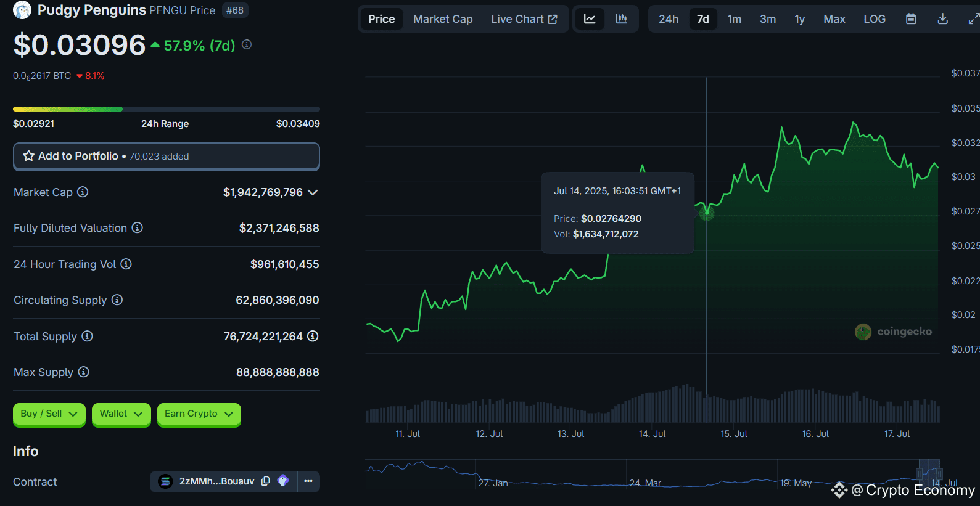This screenshot has height=506, width=980.
Task: Click the 0.0₆2617 BTC price text
Action: tap(42, 76)
